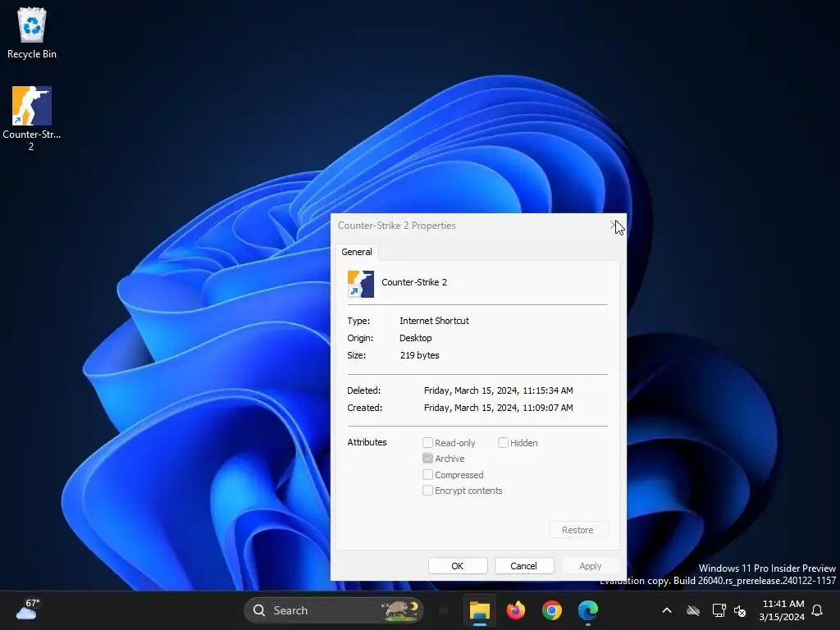The image size is (840, 630).
Task: Click the Restore button
Action: [x=578, y=530]
